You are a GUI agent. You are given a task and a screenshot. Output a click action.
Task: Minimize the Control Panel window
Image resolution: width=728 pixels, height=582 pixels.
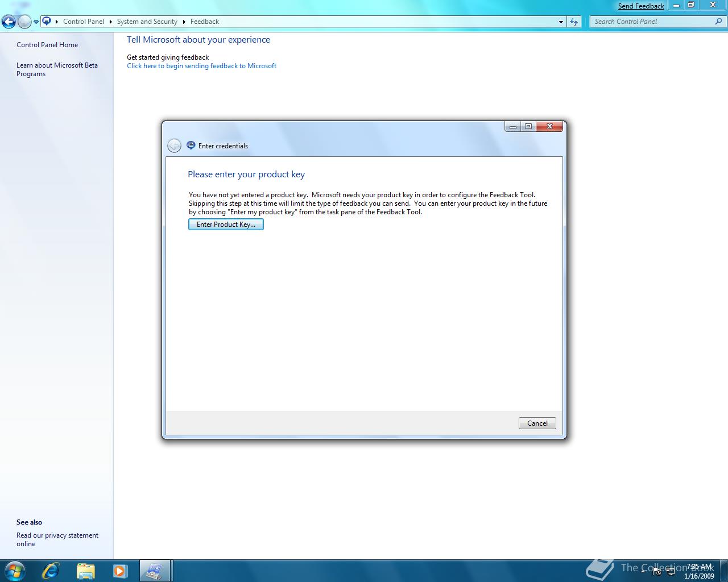pos(676,5)
